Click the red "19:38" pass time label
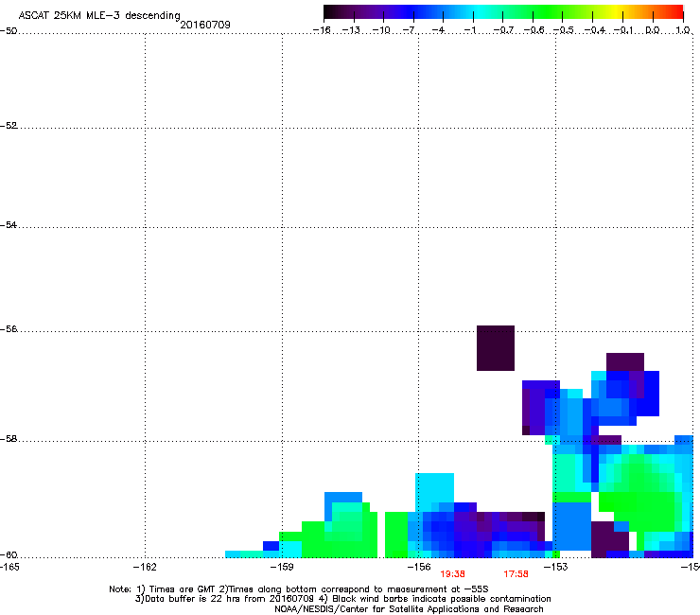Image resolution: width=700 pixels, height=615 pixels. pos(452,574)
